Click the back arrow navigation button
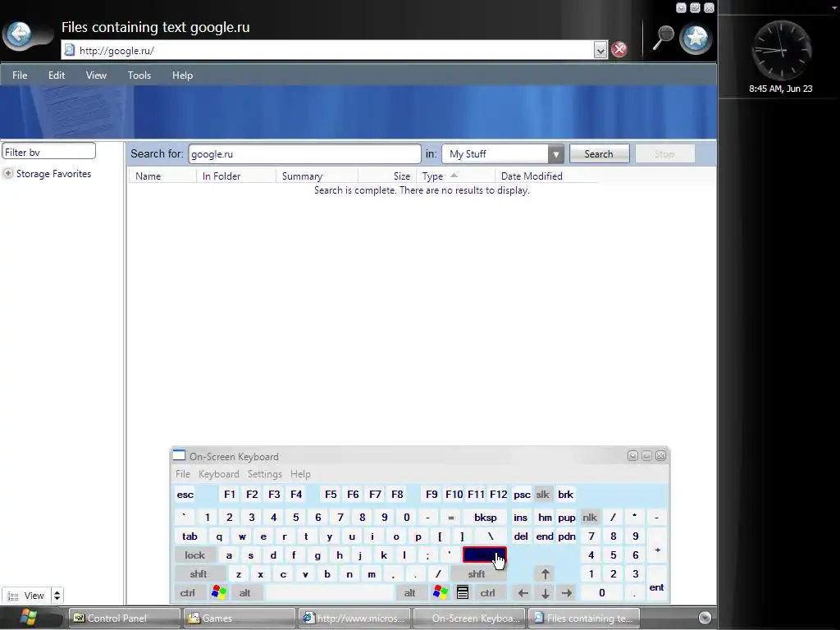This screenshot has width=840, height=630. click(20, 35)
